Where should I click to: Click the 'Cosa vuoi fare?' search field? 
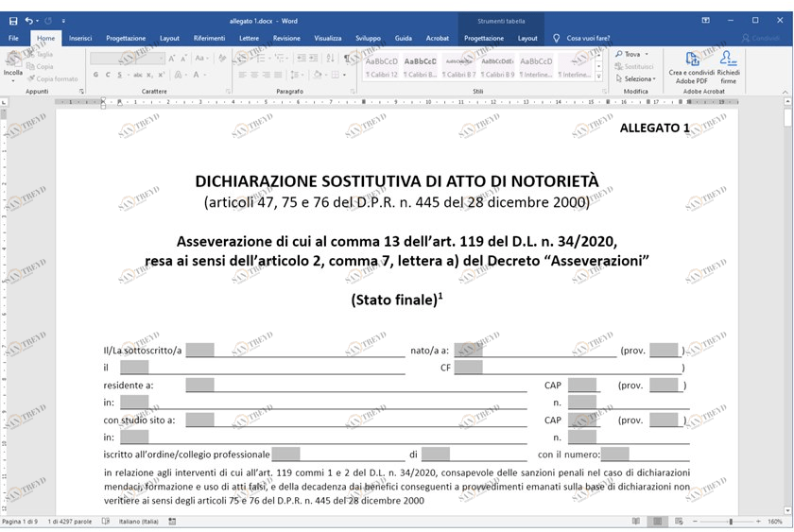(588, 38)
